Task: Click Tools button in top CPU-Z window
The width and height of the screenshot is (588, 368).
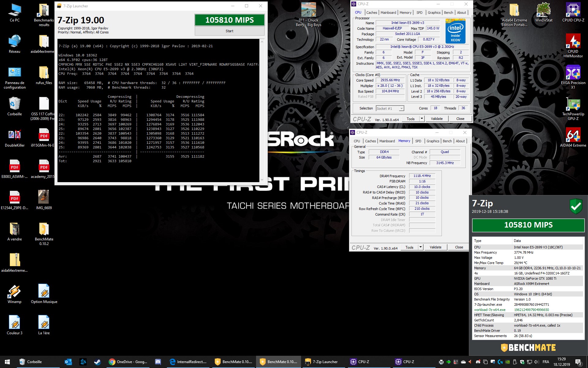Action: [x=410, y=119]
